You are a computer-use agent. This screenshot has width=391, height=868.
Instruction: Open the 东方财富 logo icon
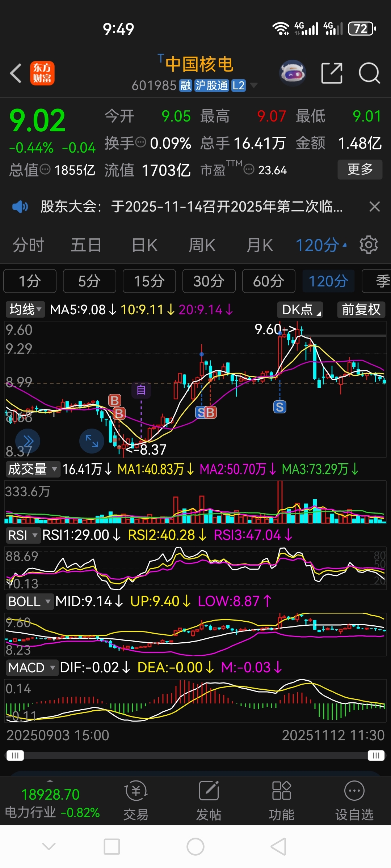click(x=42, y=73)
